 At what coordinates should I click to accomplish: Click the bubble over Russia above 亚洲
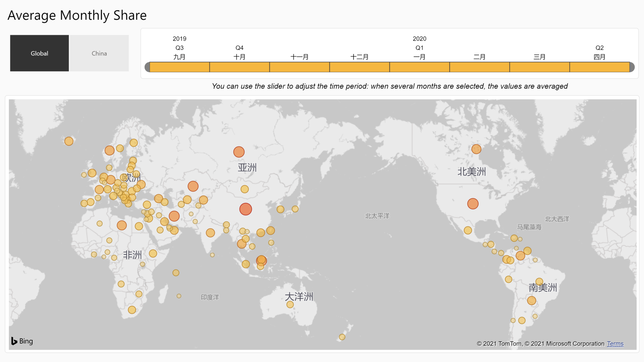pyautogui.click(x=239, y=152)
